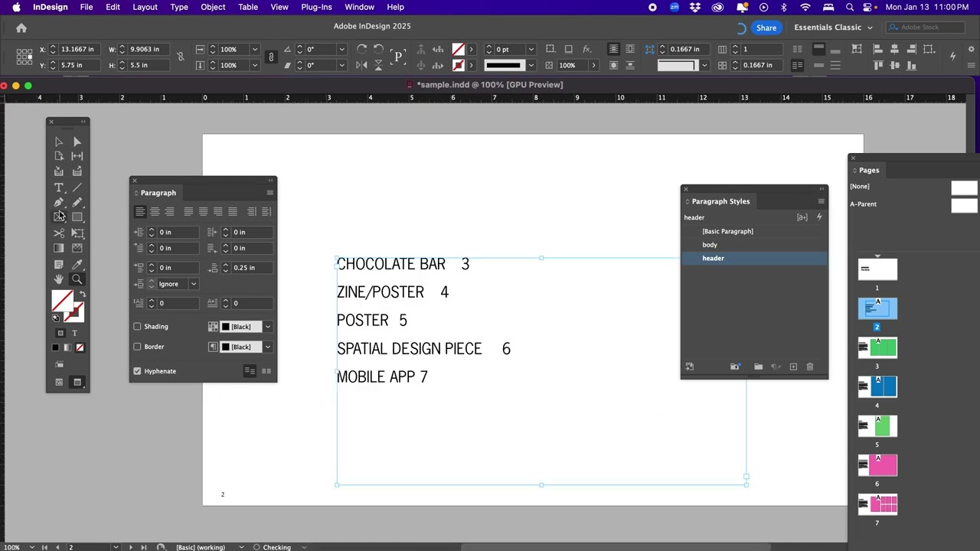Select the Rectangle Frame tool
This screenshot has height=551, width=980.
point(59,217)
